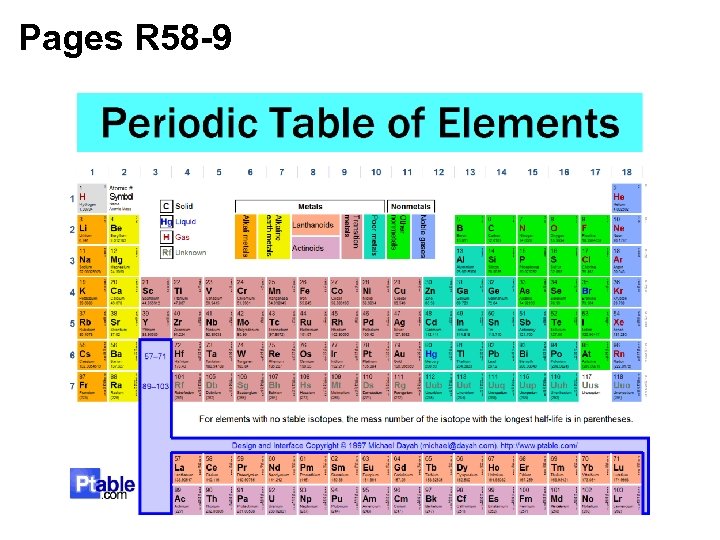720x540 pixels.
Task: Click the Oxygen (O) element cell
Action: pos(563,229)
